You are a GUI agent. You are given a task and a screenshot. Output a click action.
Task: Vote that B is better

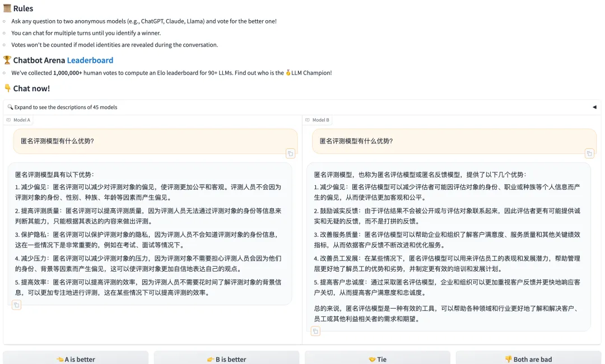tap(226, 359)
